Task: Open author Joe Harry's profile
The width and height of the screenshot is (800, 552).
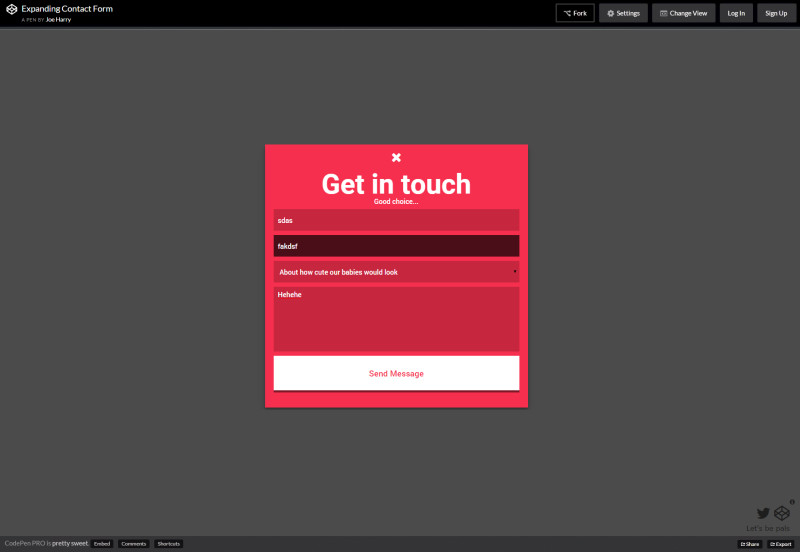Action: (x=58, y=19)
